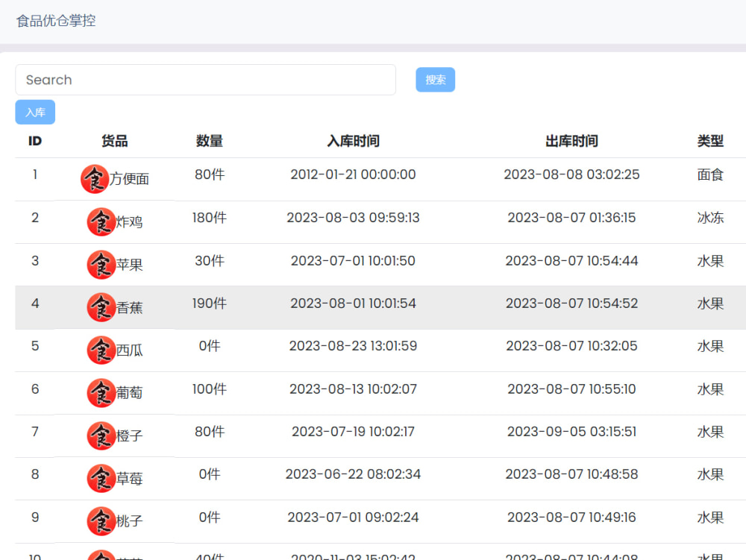The height and width of the screenshot is (560, 746).
Task: Click the 100件 quantity cell
Action: point(210,389)
